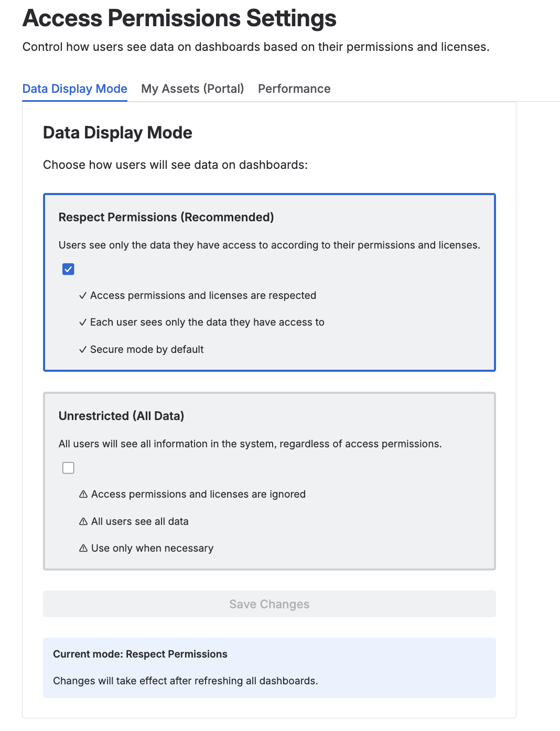Screen dimensions: 560x731
Task: Click the warning icon beside permissions ignored
Action: click(83, 494)
